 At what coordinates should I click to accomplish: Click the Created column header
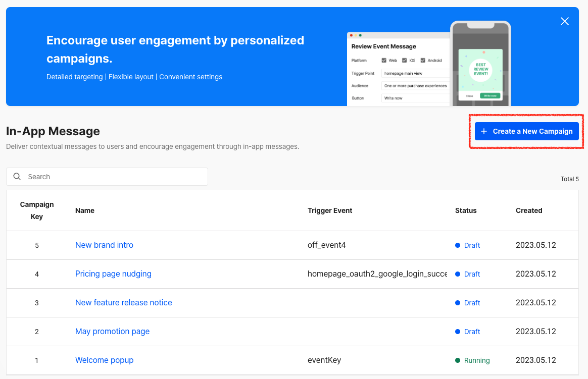coord(529,210)
